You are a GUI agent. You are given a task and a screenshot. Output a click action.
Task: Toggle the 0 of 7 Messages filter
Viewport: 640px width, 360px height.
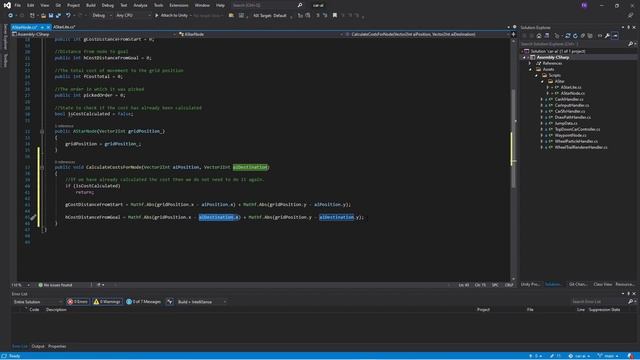tap(144, 302)
